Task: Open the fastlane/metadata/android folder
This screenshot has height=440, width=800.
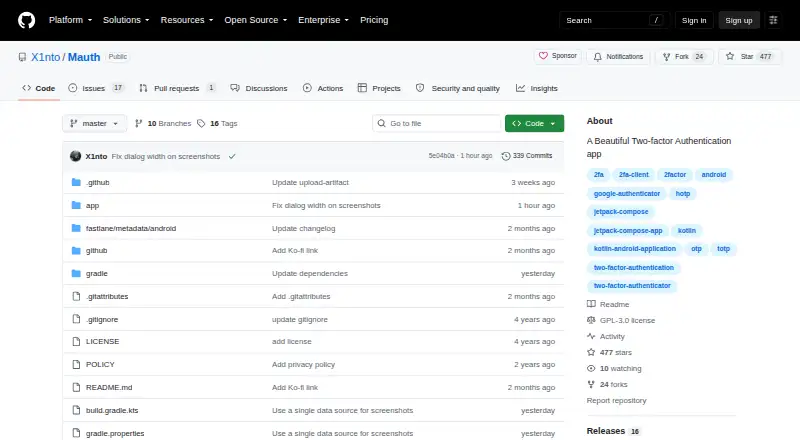Action: [131, 229]
